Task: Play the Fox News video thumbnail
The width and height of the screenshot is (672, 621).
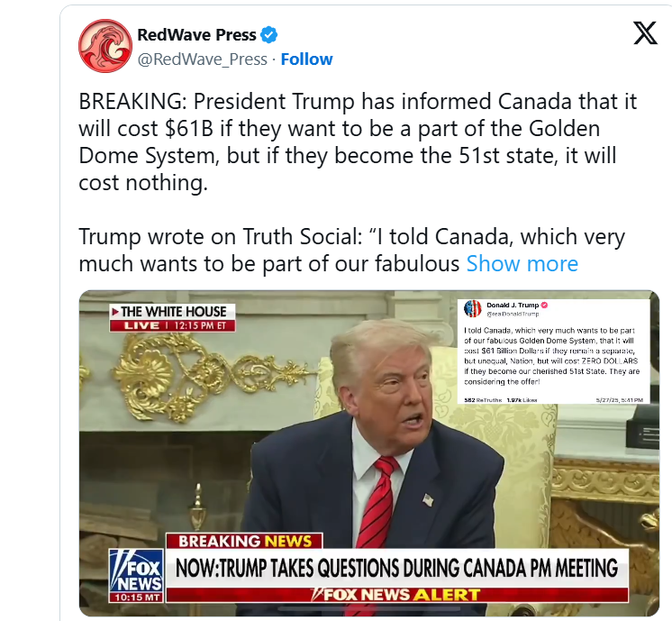Action: 369,453
